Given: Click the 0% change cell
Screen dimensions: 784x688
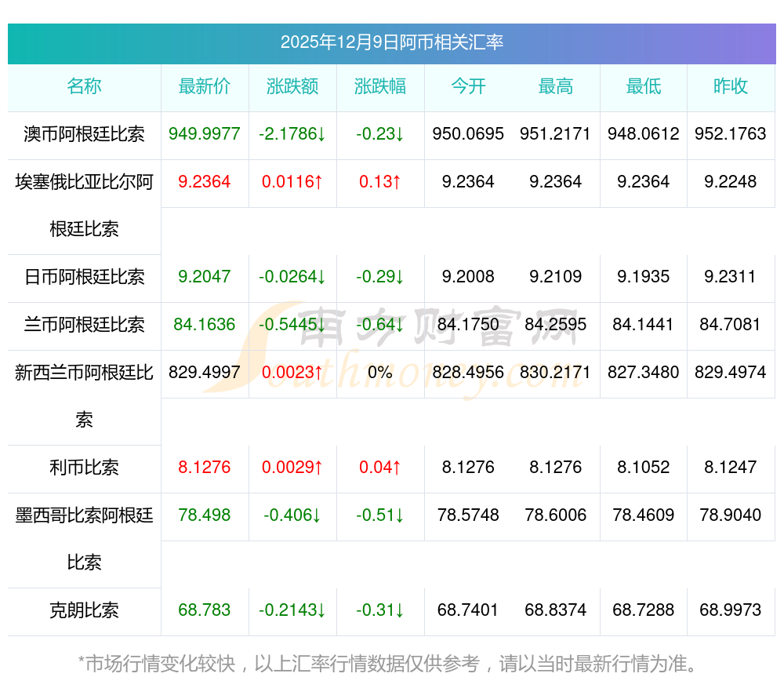Looking at the screenshot, I should coord(380,373).
